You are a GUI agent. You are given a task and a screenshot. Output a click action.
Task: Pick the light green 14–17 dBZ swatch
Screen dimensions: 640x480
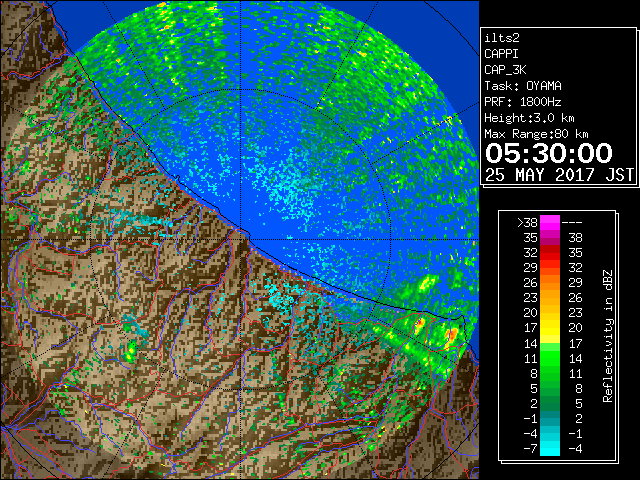(x=550, y=343)
